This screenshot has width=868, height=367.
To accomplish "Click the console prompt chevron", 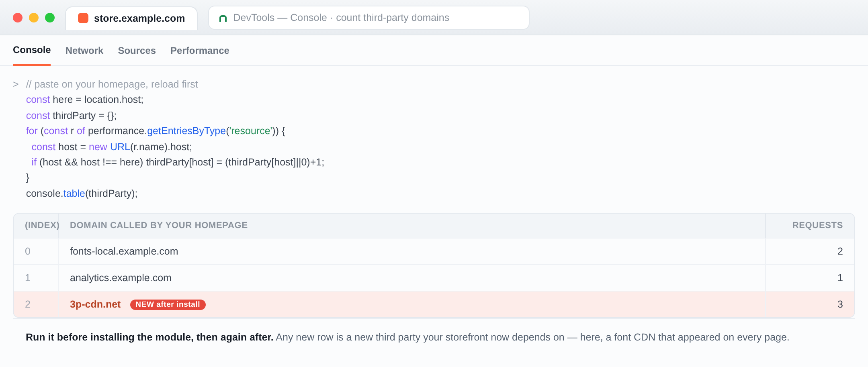I will [x=16, y=84].
